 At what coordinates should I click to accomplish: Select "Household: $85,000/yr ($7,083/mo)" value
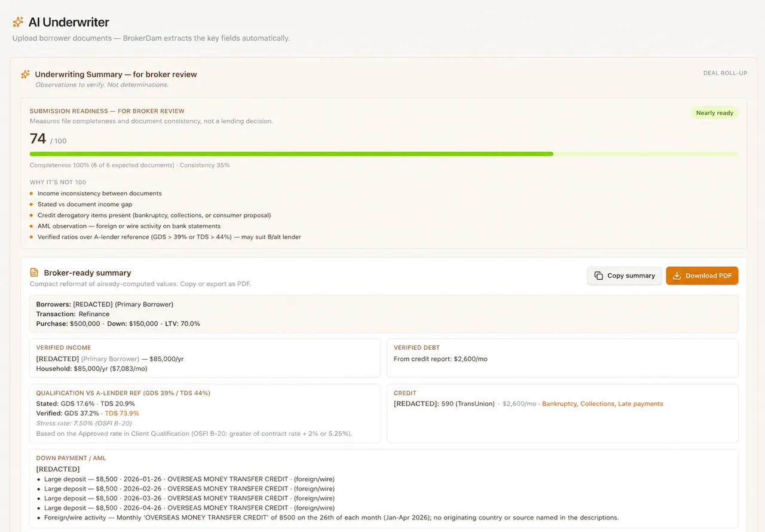point(92,369)
